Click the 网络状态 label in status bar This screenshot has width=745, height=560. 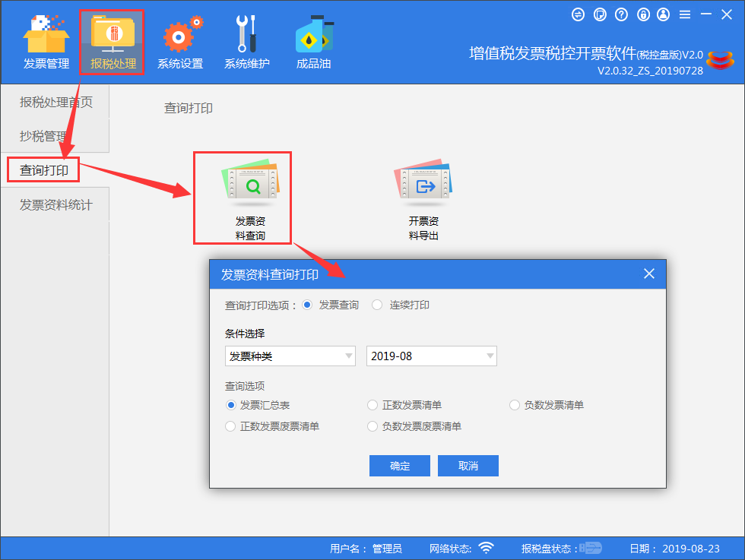click(x=450, y=549)
